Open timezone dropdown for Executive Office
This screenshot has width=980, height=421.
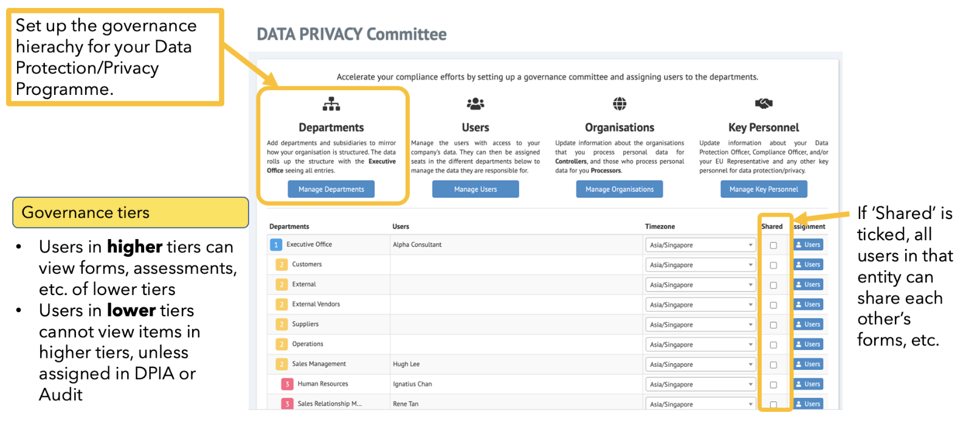click(x=700, y=245)
